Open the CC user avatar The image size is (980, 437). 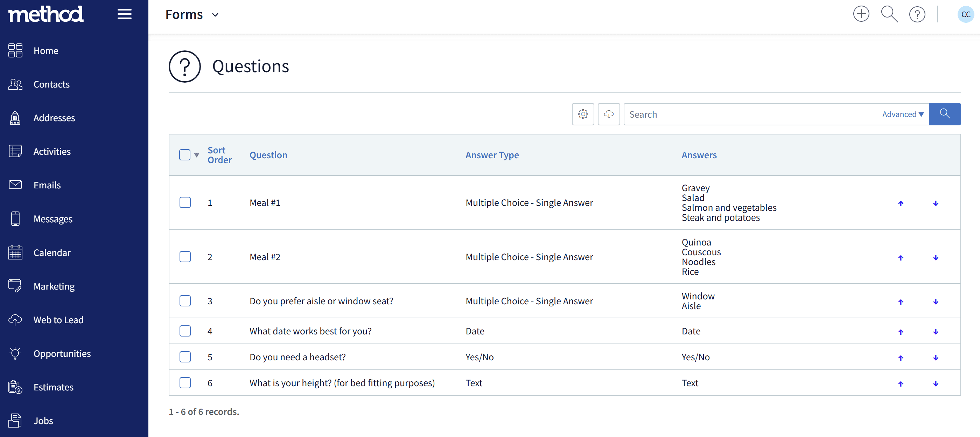click(x=965, y=14)
